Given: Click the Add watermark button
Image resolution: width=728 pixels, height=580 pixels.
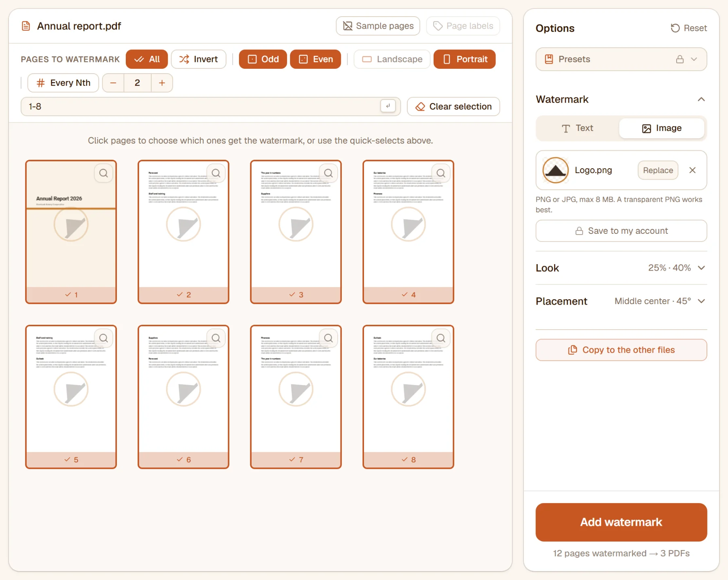Looking at the screenshot, I should pos(621,522).
